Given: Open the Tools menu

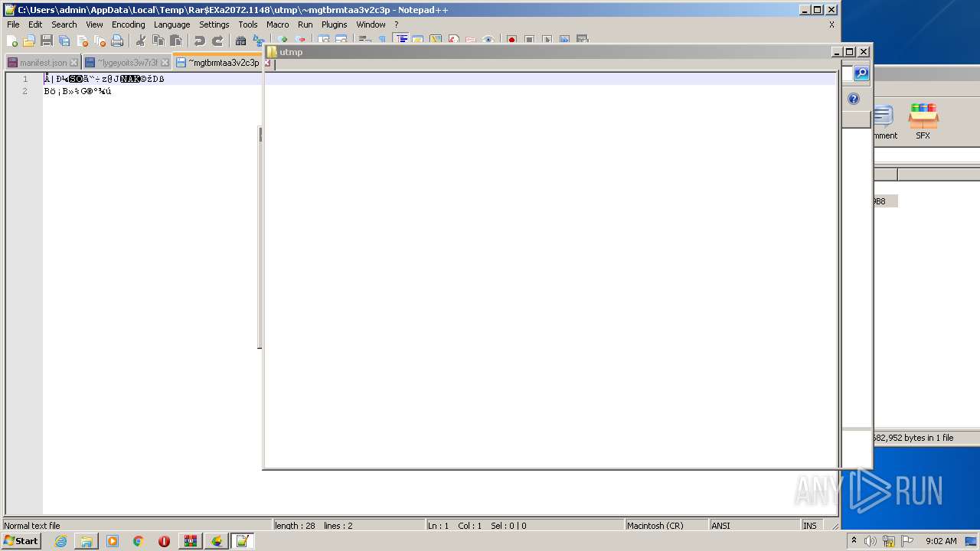Looking at the screenshot, I should pyautogui.click(x=248, y=24).
